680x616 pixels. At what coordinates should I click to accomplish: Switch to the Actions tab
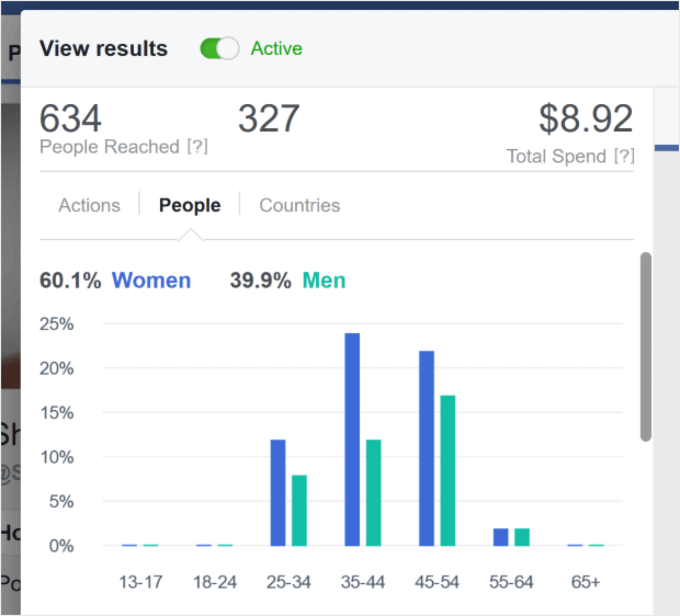pos(89,205)
